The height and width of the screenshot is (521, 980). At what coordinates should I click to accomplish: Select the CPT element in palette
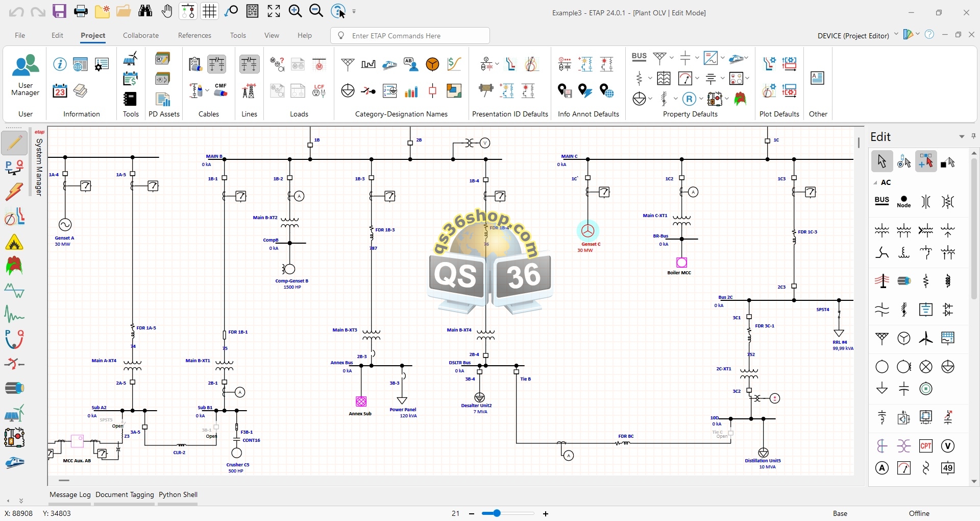coord(926,446)
